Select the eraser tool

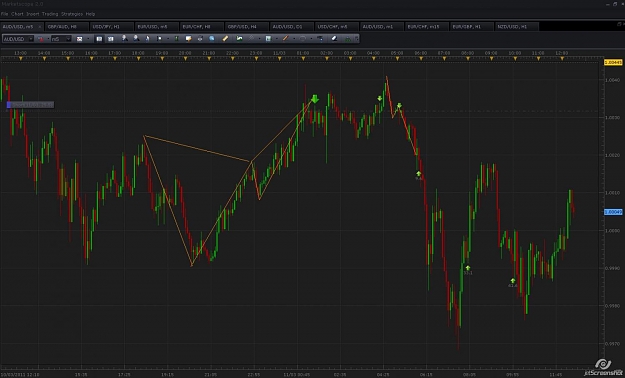pos(334,39)
